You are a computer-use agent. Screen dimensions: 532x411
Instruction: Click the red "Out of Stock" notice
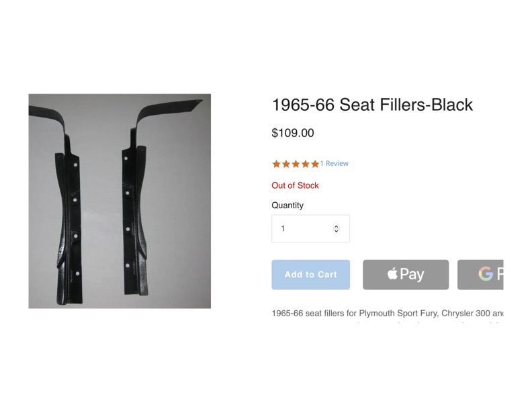pos(295,185)
